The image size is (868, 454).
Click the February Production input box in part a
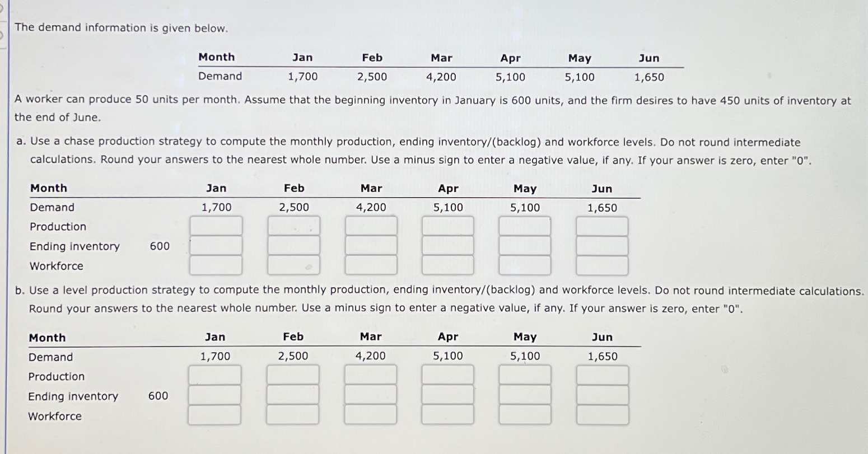click(293, 225)
